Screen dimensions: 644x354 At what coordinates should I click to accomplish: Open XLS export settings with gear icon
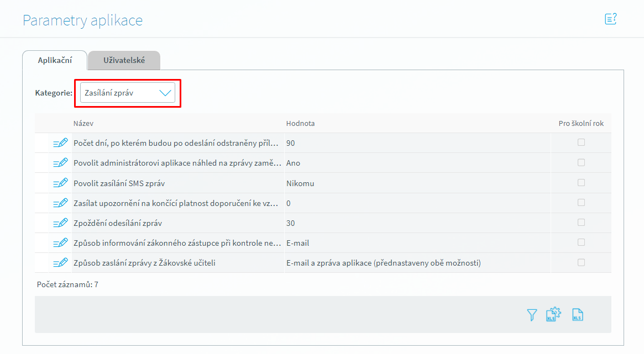tap(553, 314)
